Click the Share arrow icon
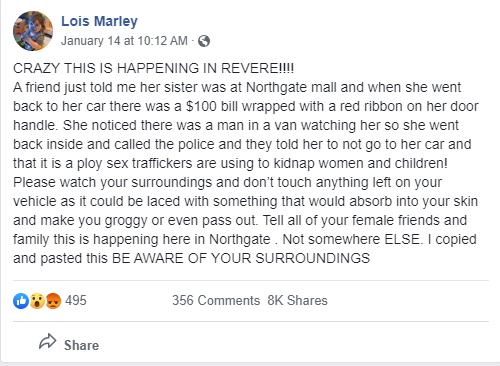500x366 pixels. click(47, 342)
